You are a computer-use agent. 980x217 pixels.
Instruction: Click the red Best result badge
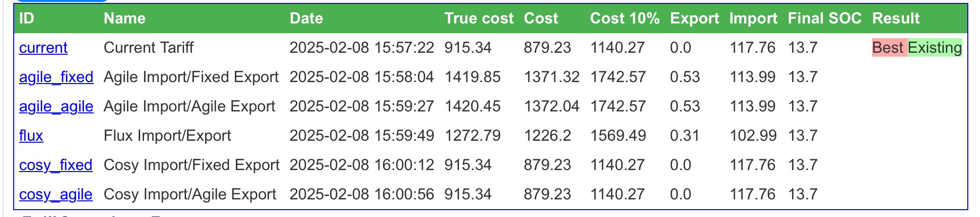[890, 47]
